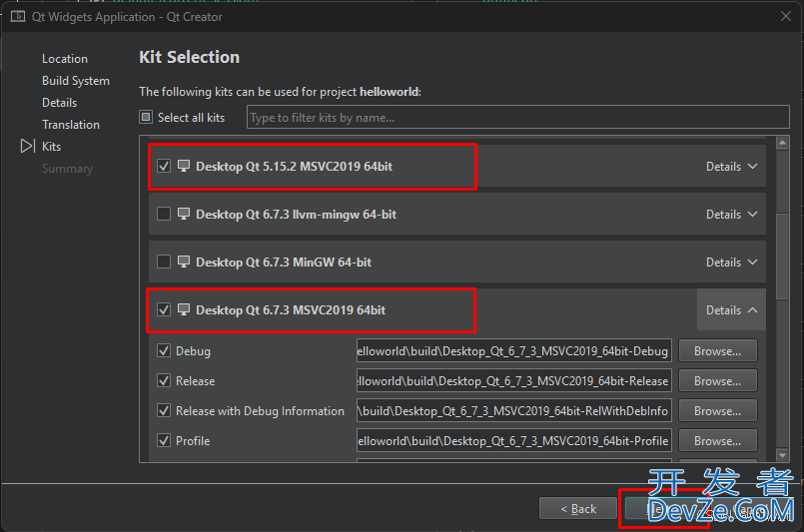Select Details step in wizard sidebar
The width and height of the screenshot is (804, 532).
[x=60, y=103]
